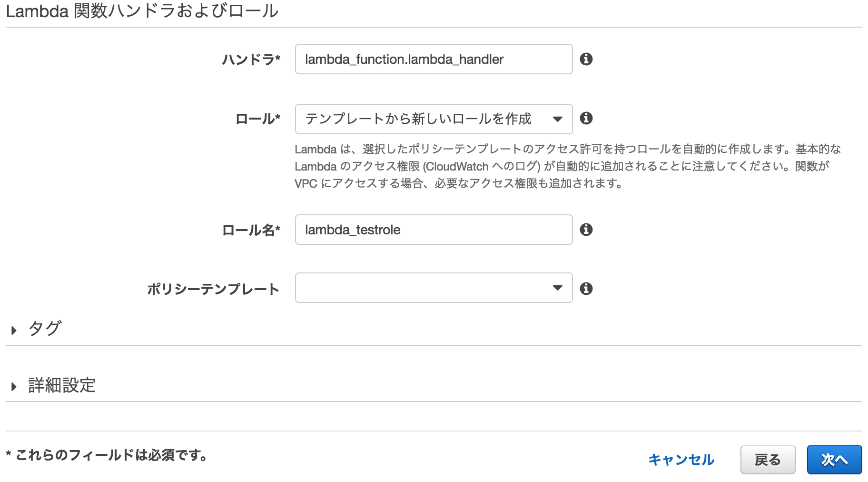Click the current role option showing テンプレートから新しいロールを作成
Image resolution: width=868 pixels, height=482 pixels.
click(x=419, y=119)
